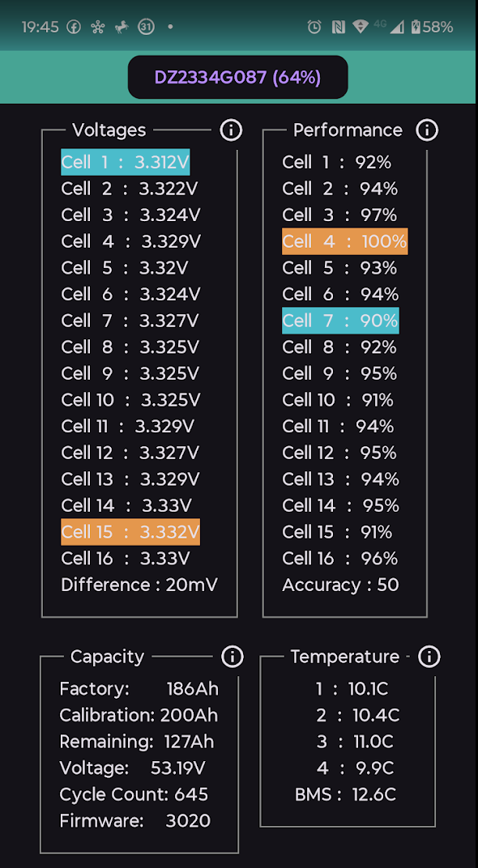Tap the Cycle Count 645 entry
Image resolution: width=478 pixels, height=868 pixels.
click(134, 794)
